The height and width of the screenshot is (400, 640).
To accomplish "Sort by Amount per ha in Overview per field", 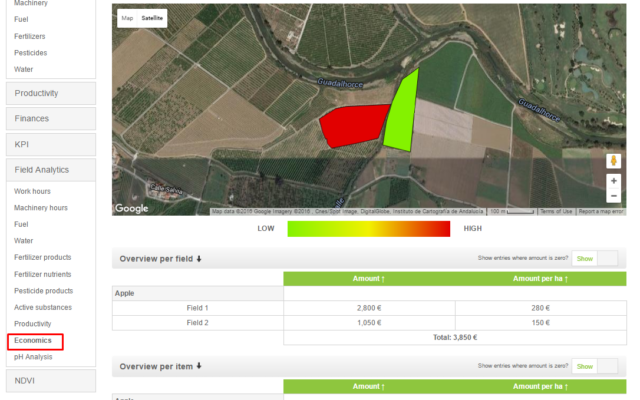I will tap(540, 279).
